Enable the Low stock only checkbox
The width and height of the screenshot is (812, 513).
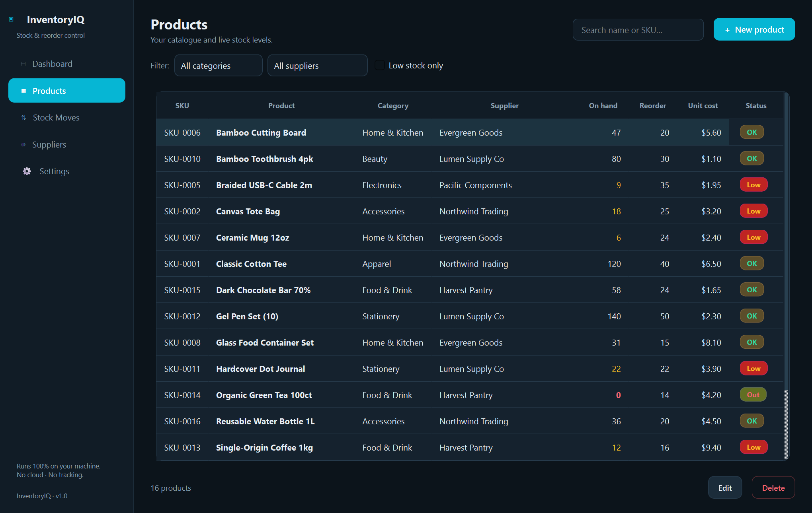click(x=380, y=65)
